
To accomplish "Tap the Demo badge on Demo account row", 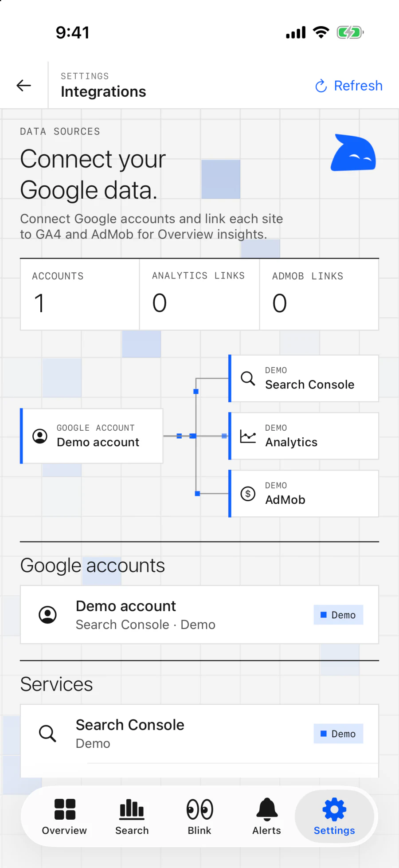I will tap(338, 615).
